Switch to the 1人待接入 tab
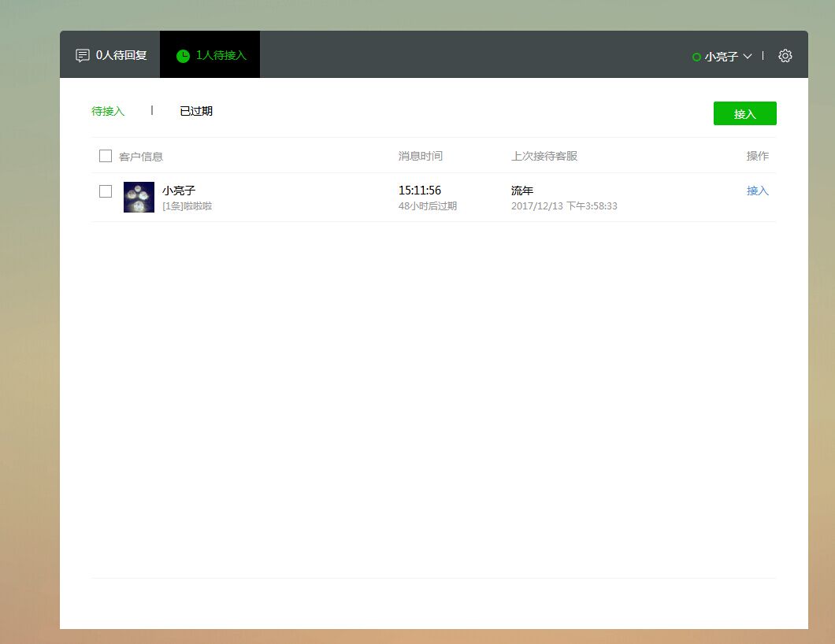This screenshot has width=835, height=644. click(x=210, y=54)
